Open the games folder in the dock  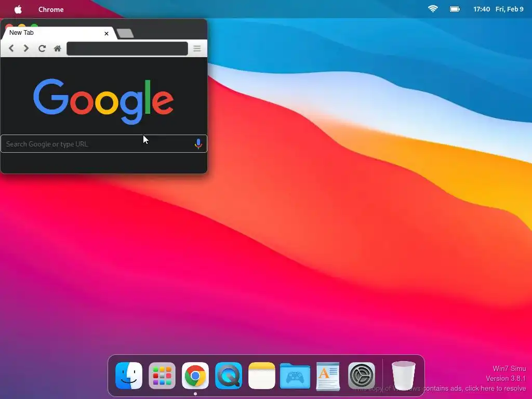click(x=295, y=376)
